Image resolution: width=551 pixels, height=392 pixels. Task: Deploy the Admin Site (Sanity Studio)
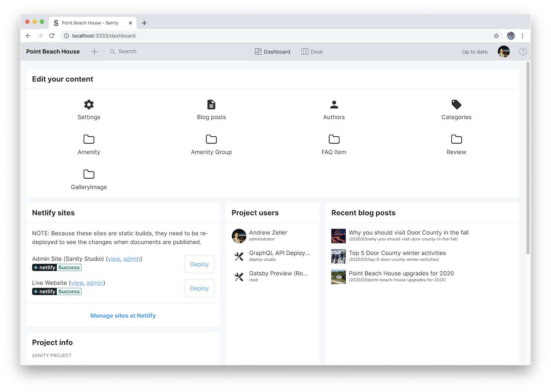coord(199,264)
